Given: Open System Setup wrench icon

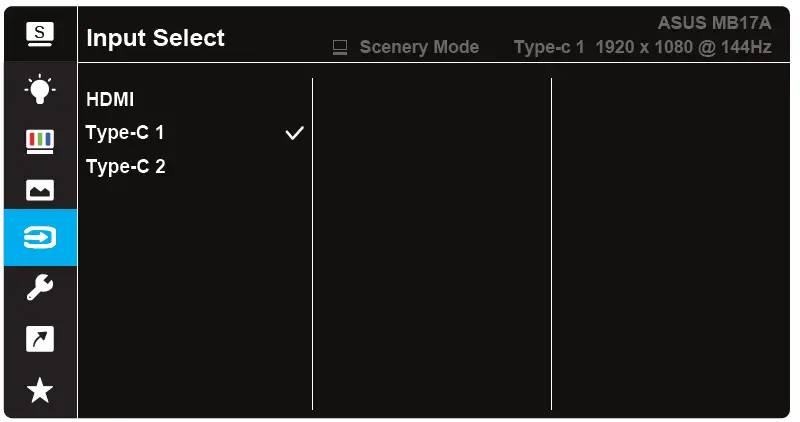Looking at the screenshot, I should click(x=40, y=289).
